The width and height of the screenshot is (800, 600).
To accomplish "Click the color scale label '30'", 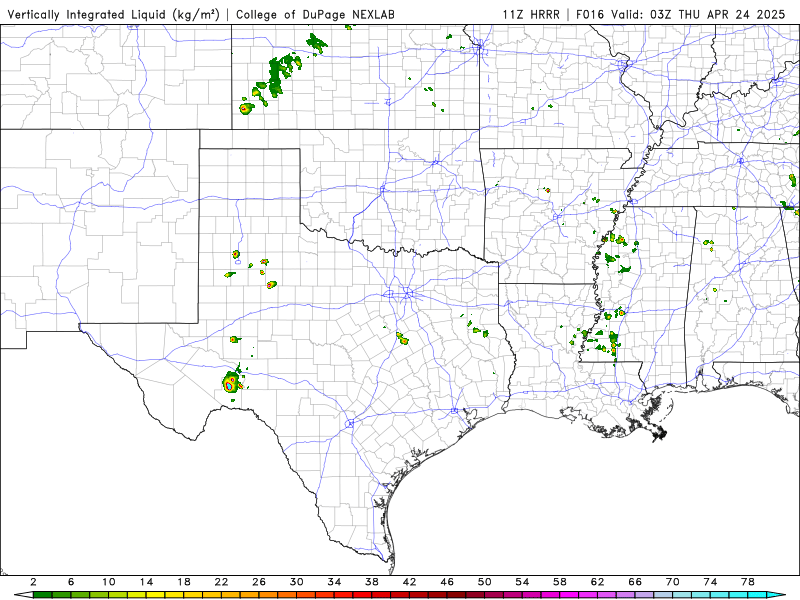I will coord(296,582).
